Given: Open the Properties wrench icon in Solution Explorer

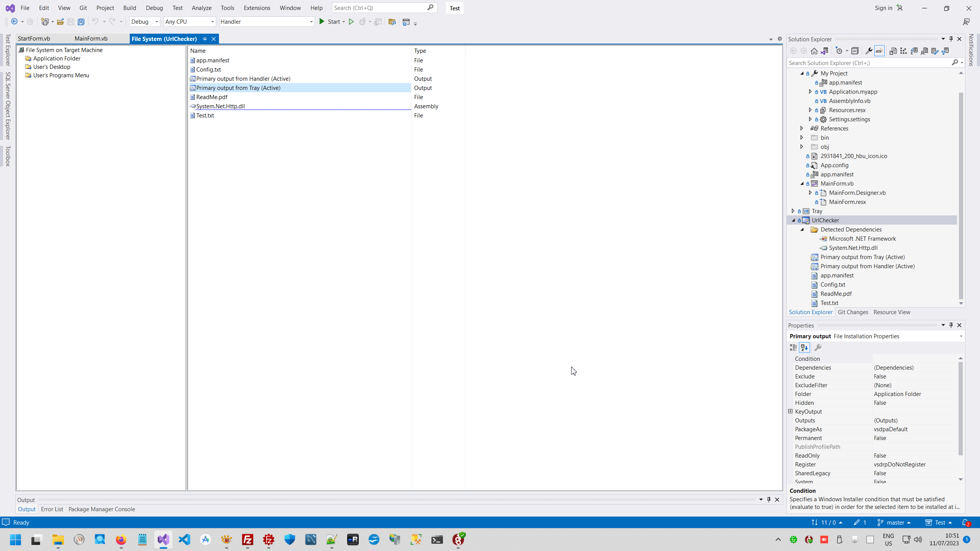Looking at the screenshot, I should tap(869, 51).
